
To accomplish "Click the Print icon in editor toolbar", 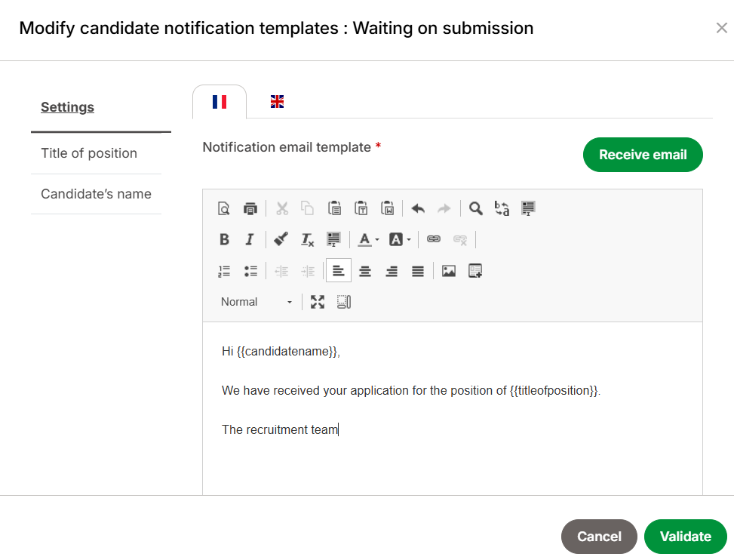I will coord(250,208).
